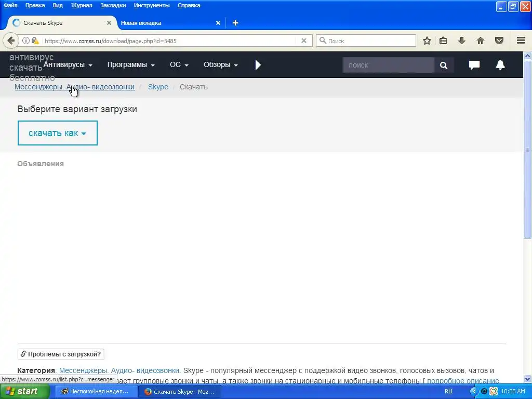
Task: Open notifications bell icon on site
Action: [500, 65]
